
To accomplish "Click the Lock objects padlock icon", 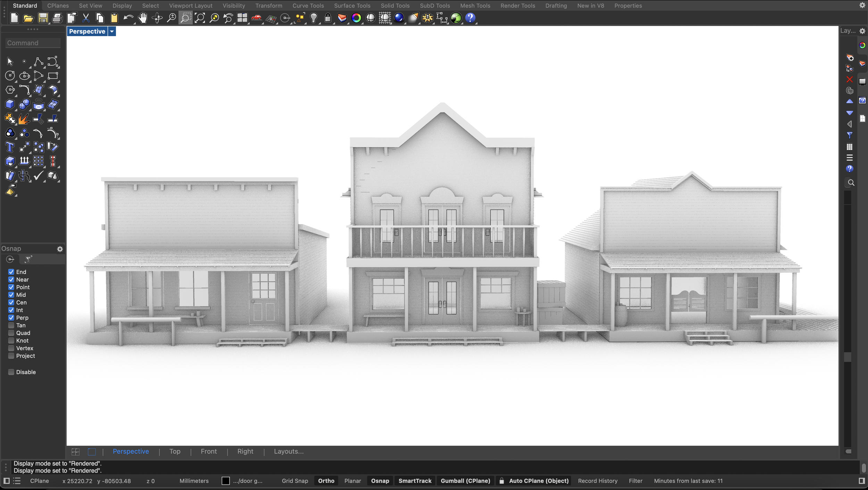I will pos(328,18).
